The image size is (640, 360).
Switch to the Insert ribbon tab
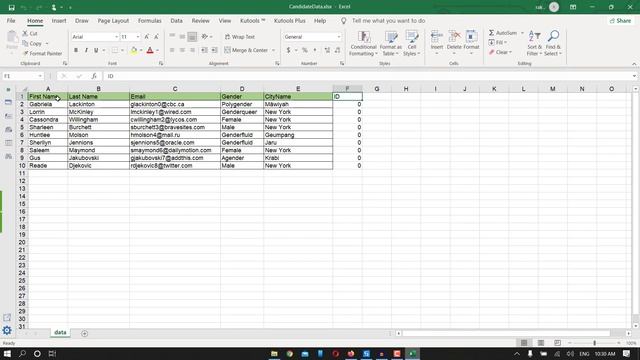pos(59,20)
